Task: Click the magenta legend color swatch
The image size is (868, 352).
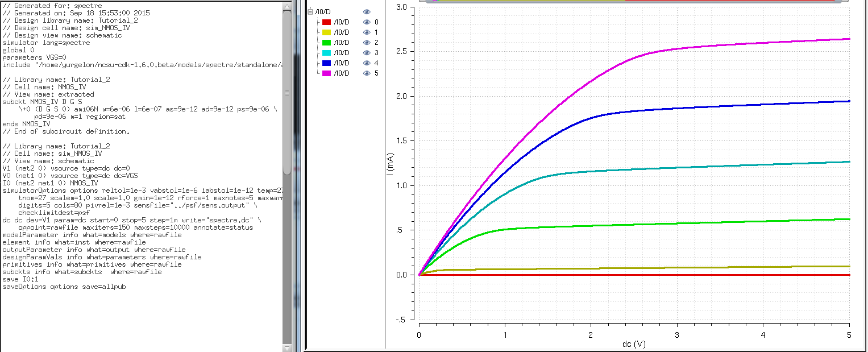Action: click(326, 73)
